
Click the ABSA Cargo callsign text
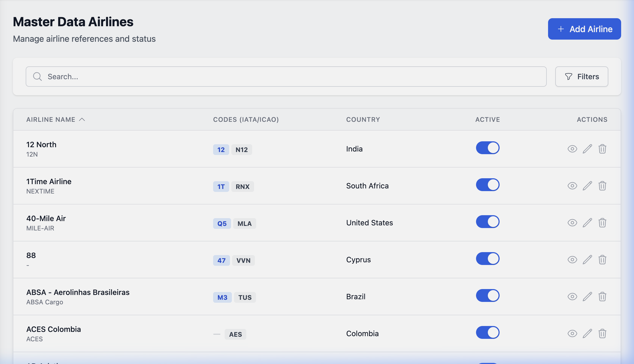tap(45, 302)
